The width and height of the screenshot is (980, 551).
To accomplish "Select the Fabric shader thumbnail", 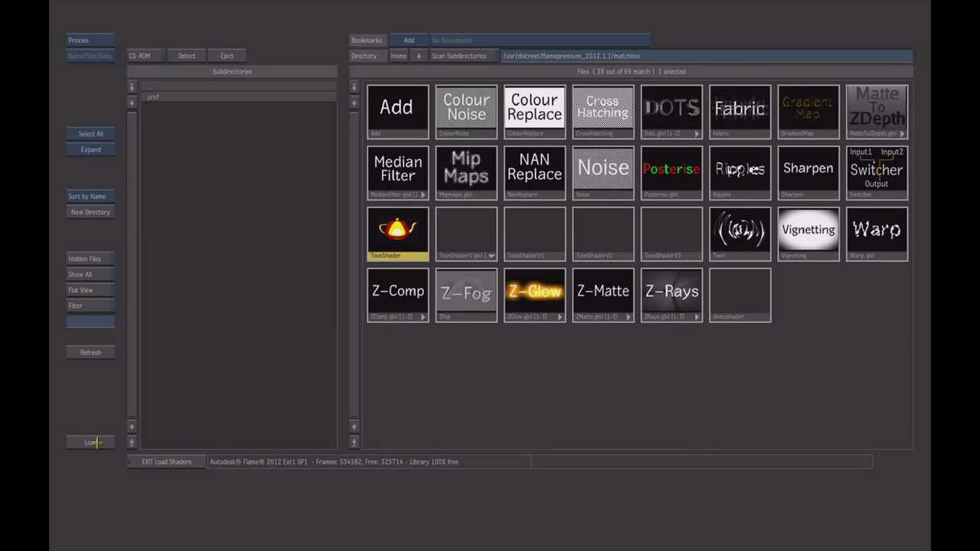I will (x=740, y=112).
